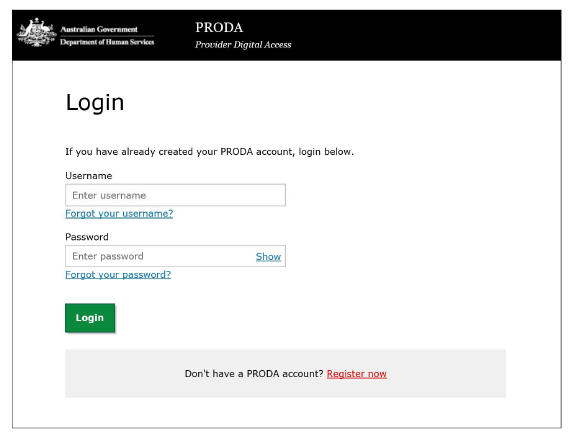
Task: Click the Australian Government coat of arms logo
Action: 37,32
